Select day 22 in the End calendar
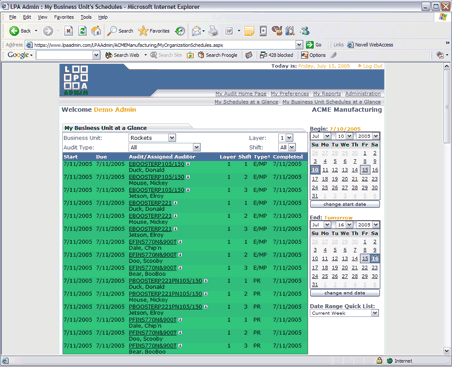 coord(365,267)
